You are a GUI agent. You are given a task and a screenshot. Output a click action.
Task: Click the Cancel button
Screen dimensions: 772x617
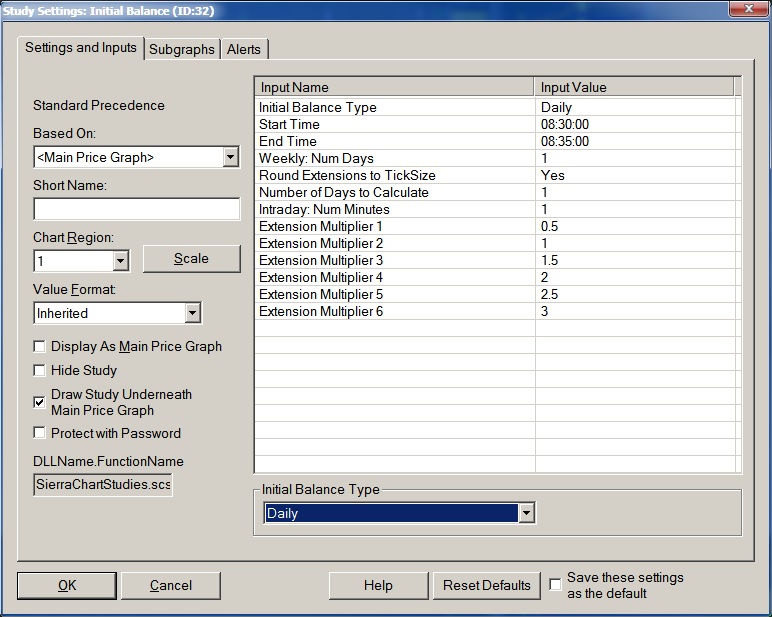click(x=171, y=585)
